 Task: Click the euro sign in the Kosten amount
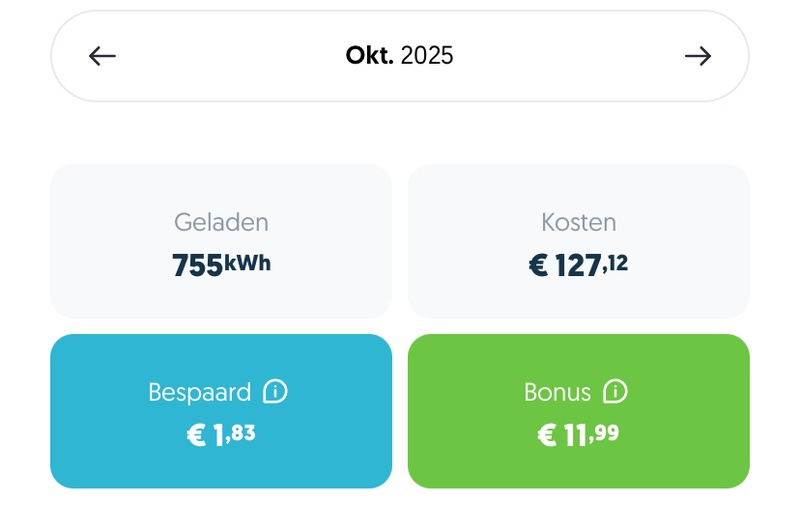[x=538, y=266]
